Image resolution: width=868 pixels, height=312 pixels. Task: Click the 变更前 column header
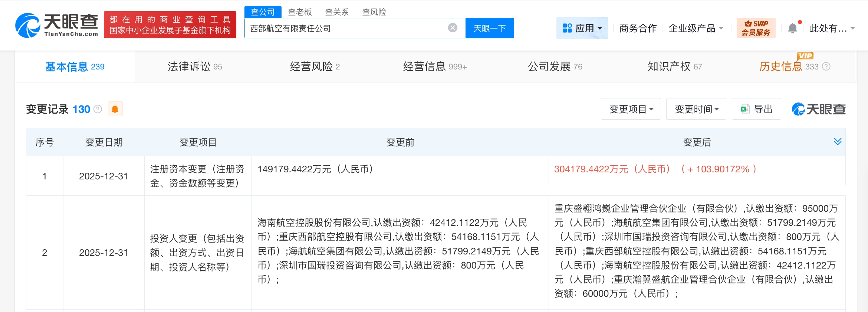pos(400,142)
